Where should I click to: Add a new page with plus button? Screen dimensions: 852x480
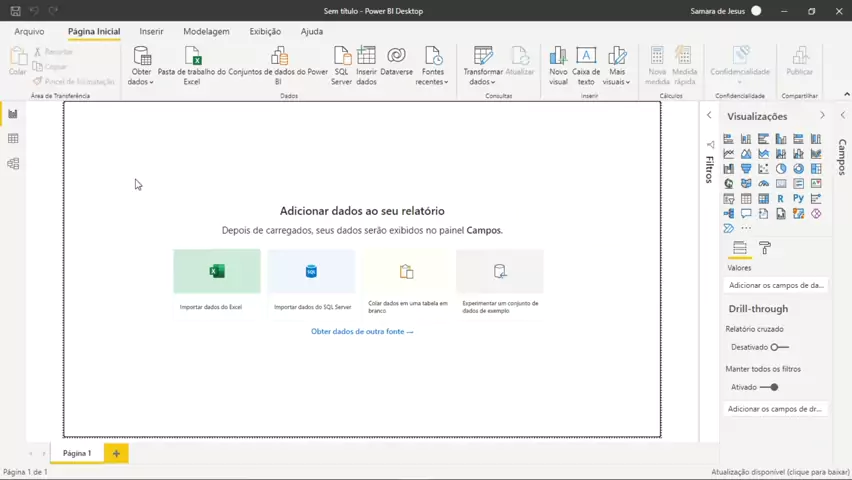click(x=116, y=453)
